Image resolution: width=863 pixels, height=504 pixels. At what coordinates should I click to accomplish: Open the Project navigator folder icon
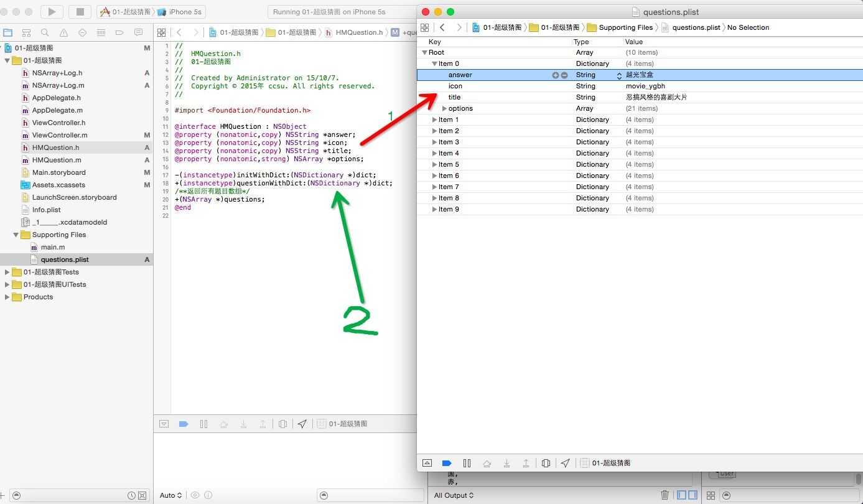point(7,32)
